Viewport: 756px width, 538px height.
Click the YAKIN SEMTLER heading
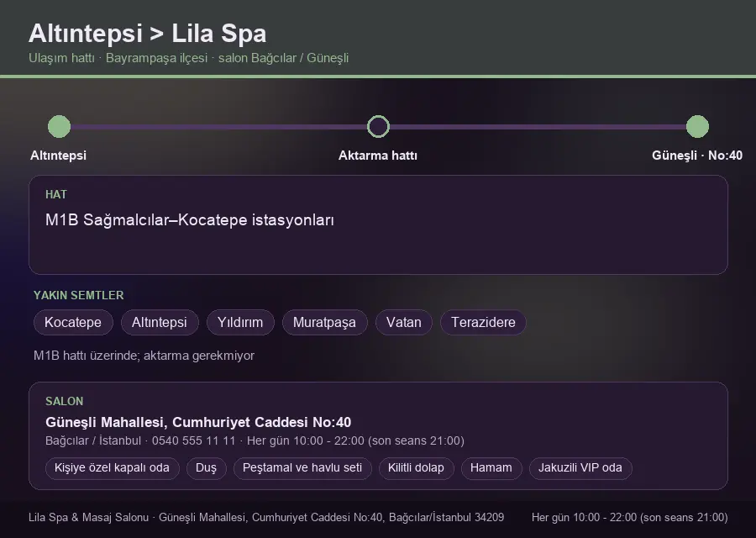coord(79,295)
